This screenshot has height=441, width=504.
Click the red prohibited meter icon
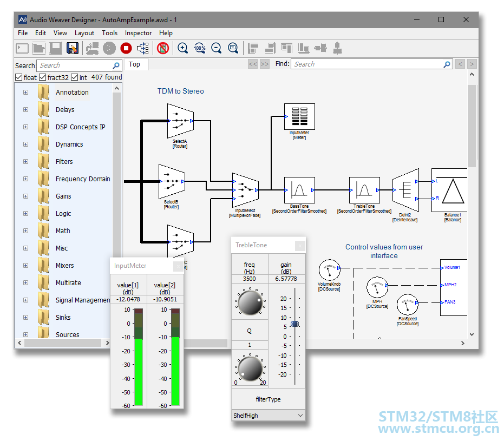click(163, 49)
